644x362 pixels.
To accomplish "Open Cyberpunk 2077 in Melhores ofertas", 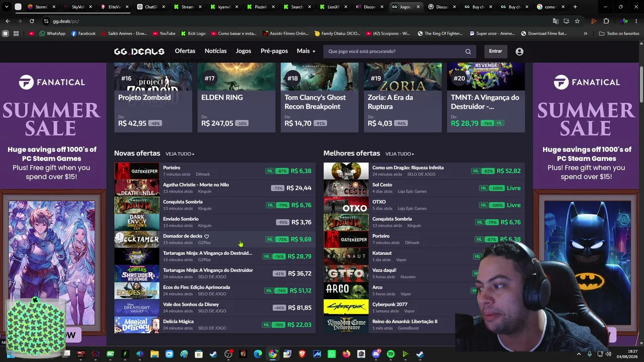I will coord(390,304).
